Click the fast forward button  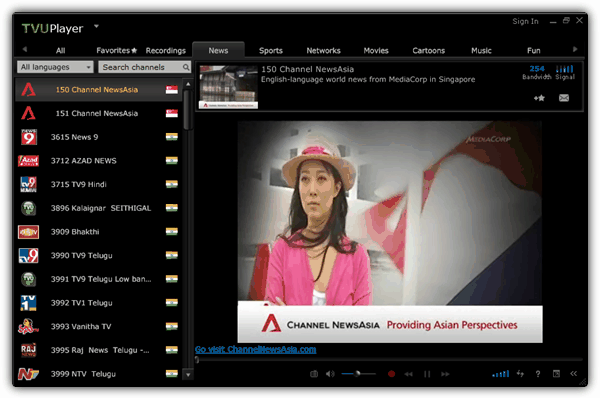pyautogui.click(x=445, y=374)
